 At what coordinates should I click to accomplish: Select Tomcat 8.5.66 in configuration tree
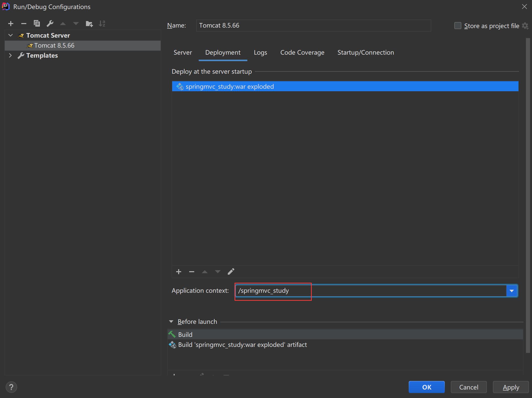tap(83, 46)
